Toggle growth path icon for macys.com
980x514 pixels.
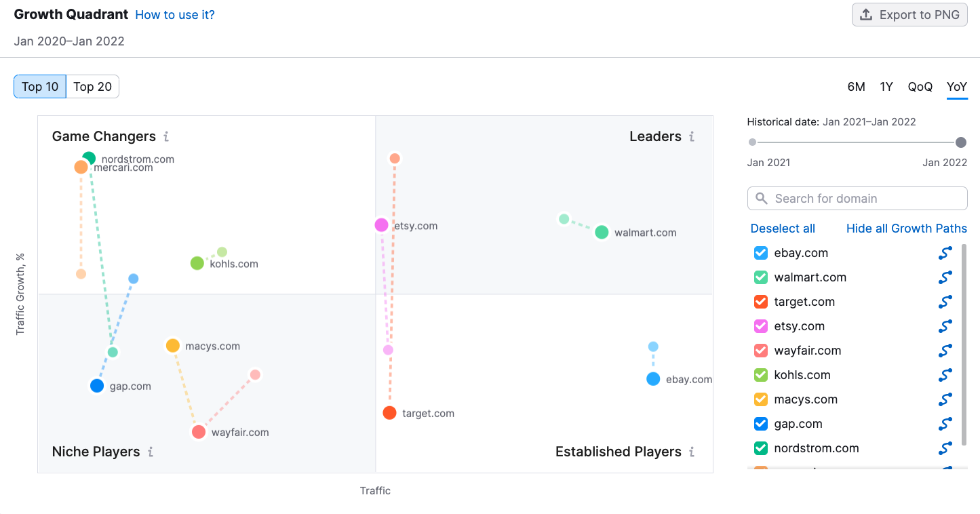945,399
